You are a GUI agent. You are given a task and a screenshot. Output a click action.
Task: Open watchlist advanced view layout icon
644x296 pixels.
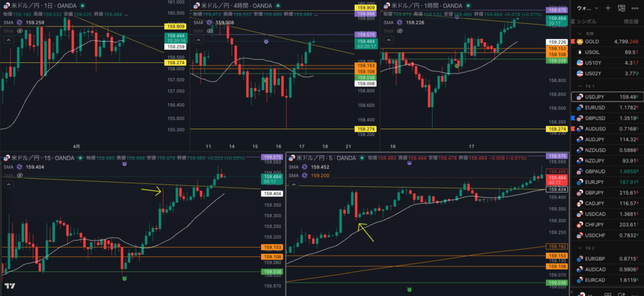(624, 8)
